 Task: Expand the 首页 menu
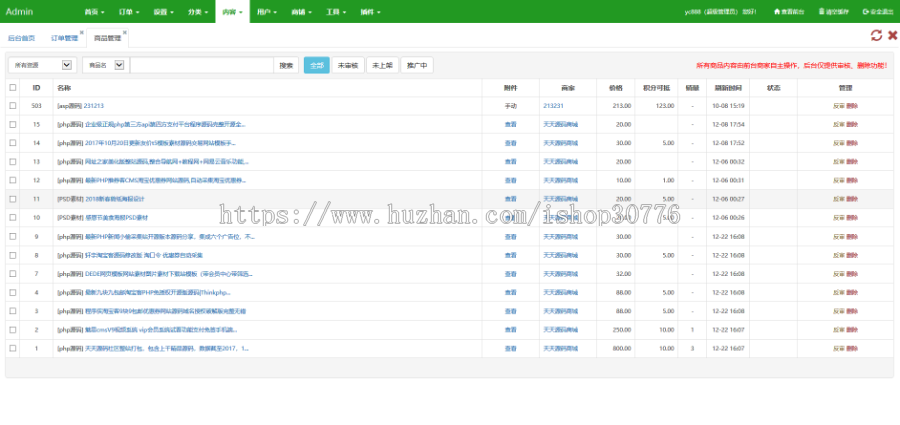pos(94,11)
